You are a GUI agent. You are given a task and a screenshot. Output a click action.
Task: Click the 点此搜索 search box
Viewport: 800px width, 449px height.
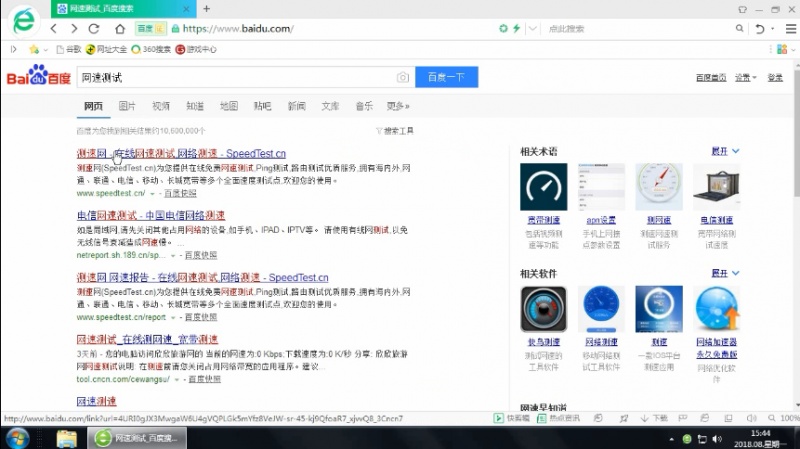point(638,29)
